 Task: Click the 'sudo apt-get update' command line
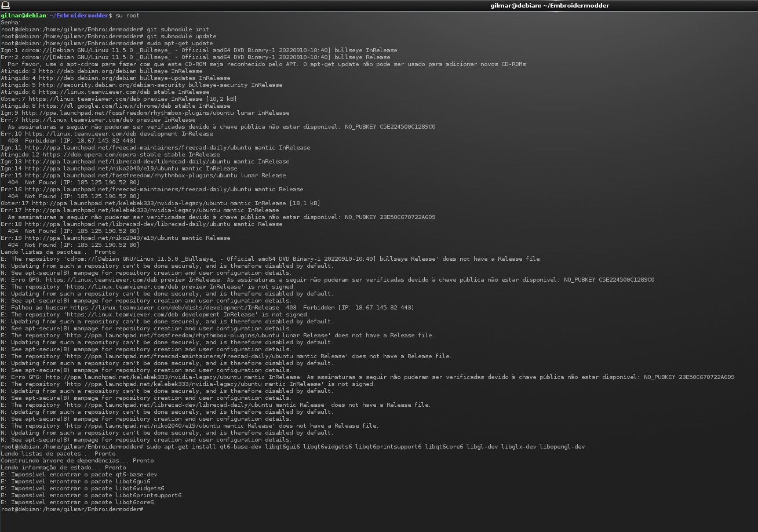tap(107, 43)
